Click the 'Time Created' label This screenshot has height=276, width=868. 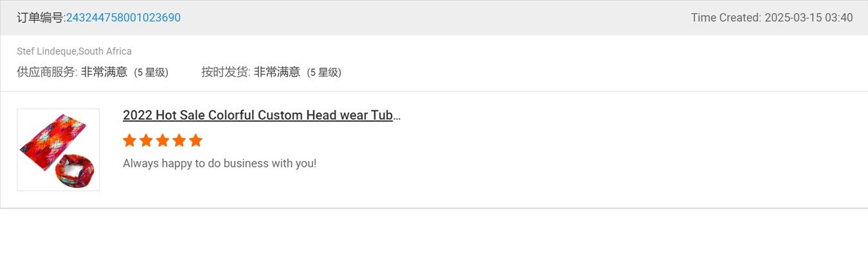(725, 18)
